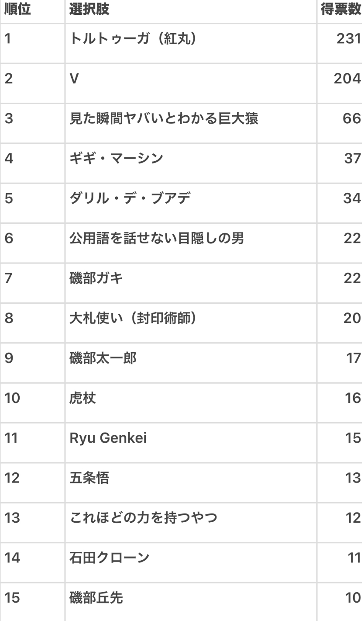Click the 得票数 column header
This screenshot has width=364, height=621.
[341, 10]
